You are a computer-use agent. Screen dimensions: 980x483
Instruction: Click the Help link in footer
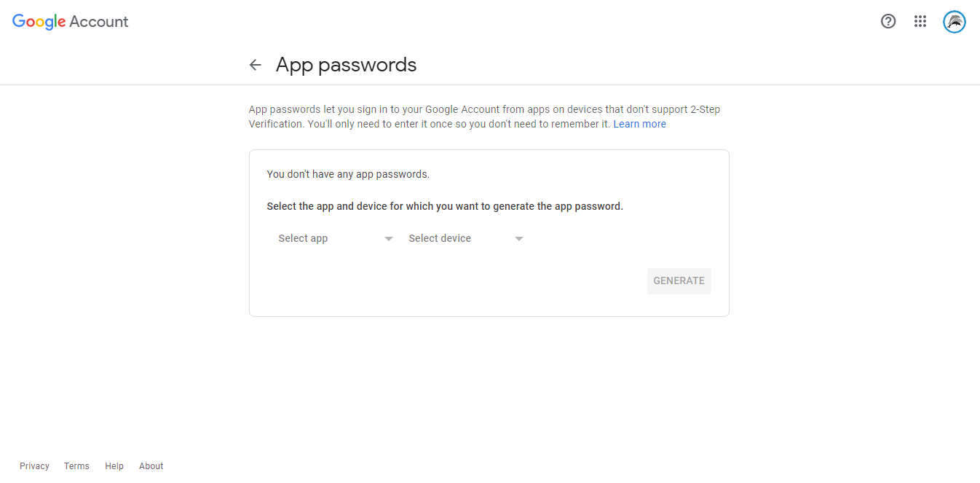114,466
